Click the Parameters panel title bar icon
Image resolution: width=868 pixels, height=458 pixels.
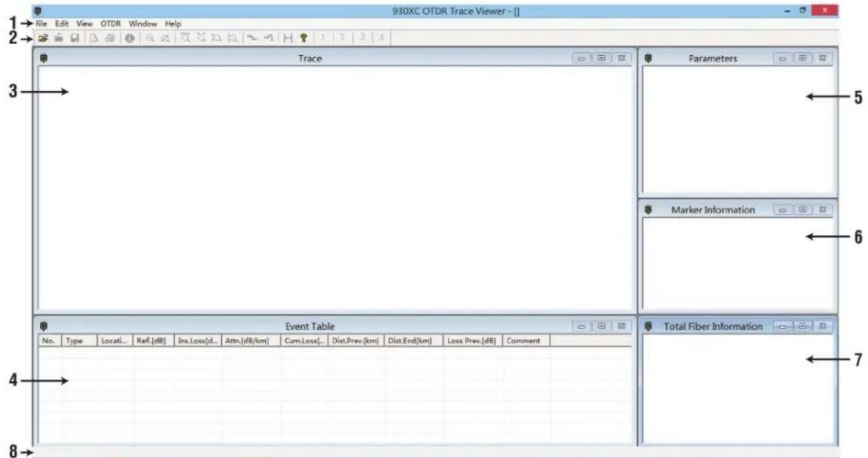(648, 59)
